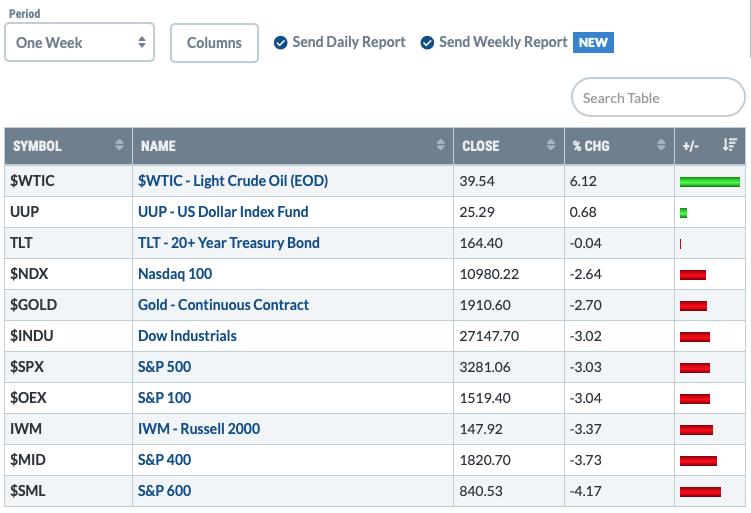Open the Period dropdown showing One Week
751x513 pixels.
coord(80,42)
